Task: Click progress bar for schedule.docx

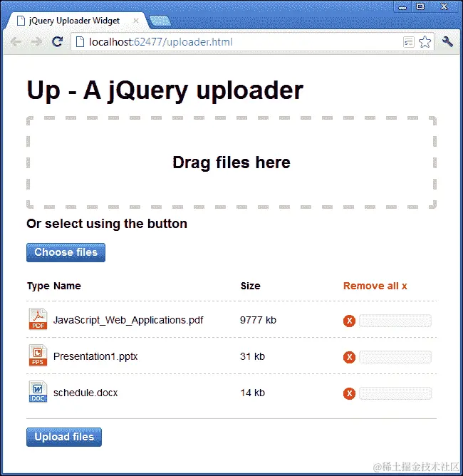Action: point(395,393)
